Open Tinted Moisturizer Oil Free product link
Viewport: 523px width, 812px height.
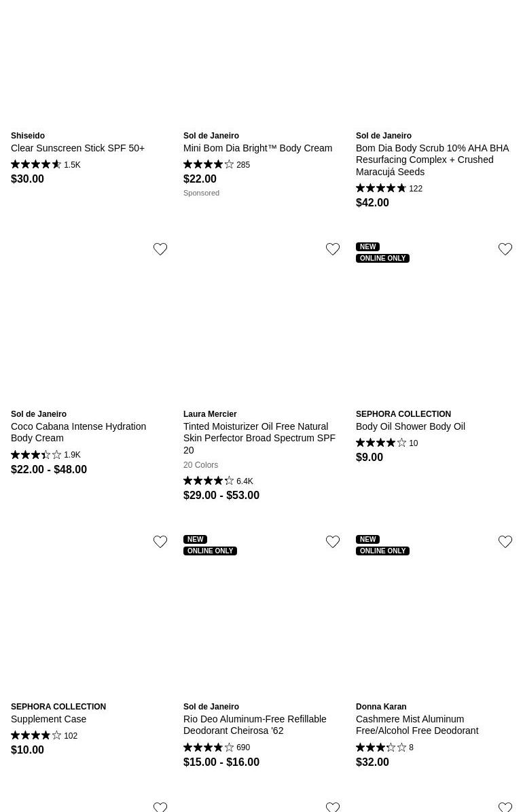[x=259, y=438]
